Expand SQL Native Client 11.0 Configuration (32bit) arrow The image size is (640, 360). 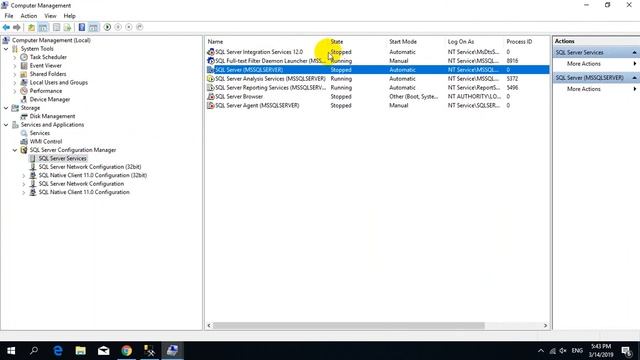(x=24, y=176)
